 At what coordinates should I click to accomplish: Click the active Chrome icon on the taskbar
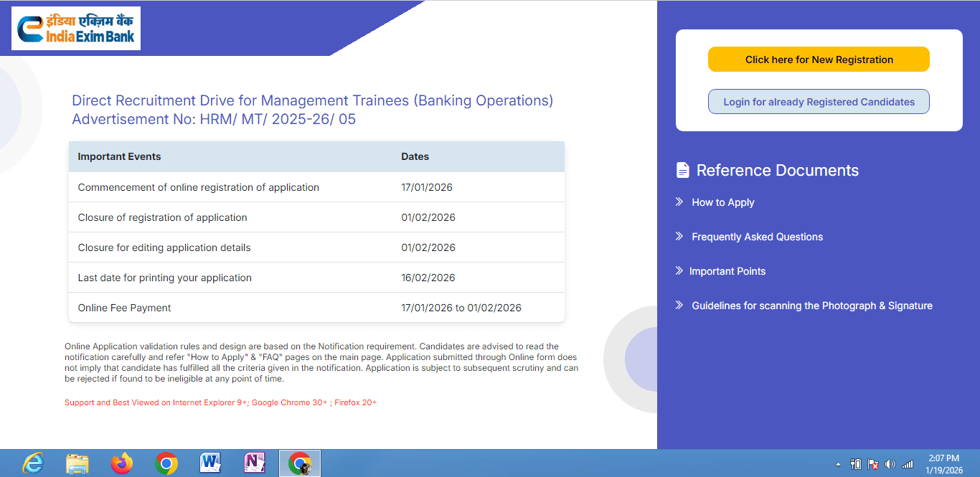299,463
